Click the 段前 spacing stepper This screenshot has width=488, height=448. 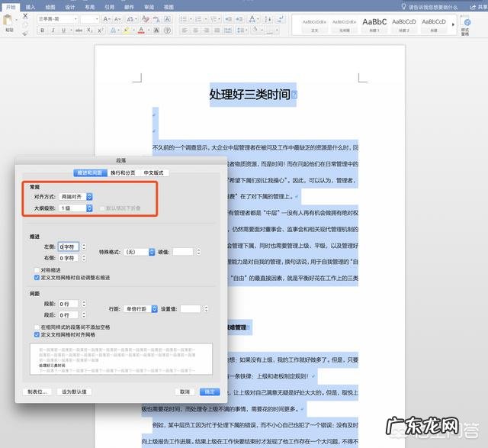coord(84,304)
